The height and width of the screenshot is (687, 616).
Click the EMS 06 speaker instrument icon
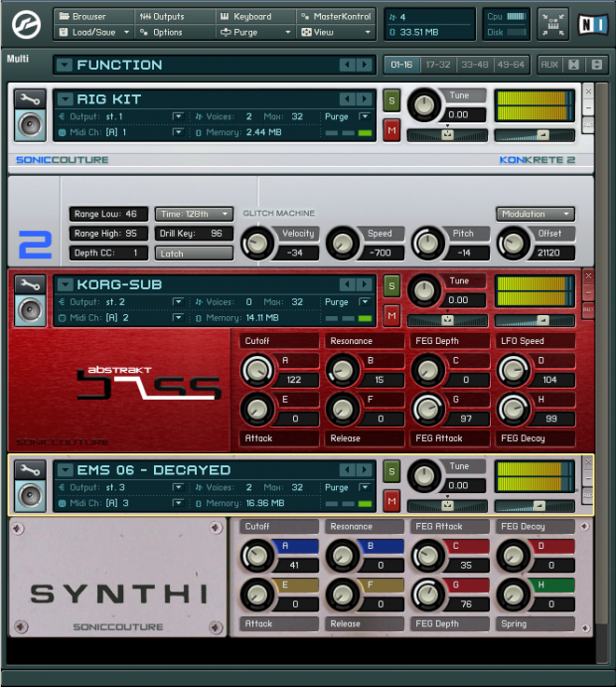click(30, 496)
